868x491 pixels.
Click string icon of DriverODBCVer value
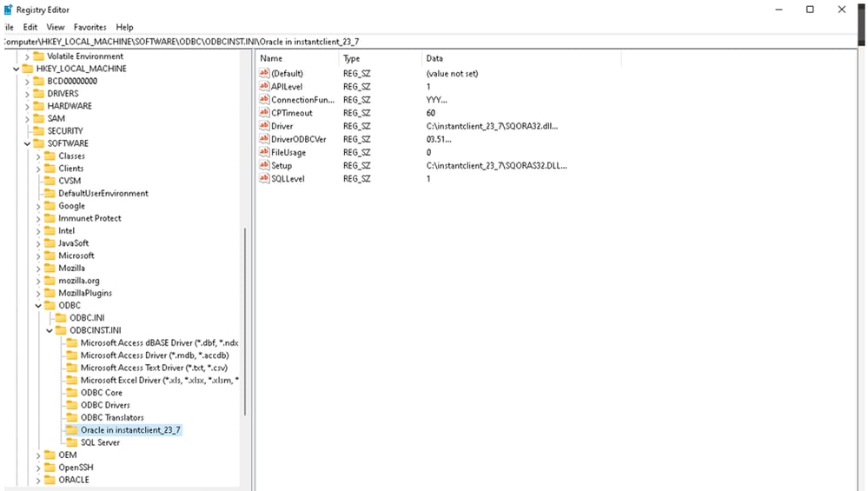264,138
